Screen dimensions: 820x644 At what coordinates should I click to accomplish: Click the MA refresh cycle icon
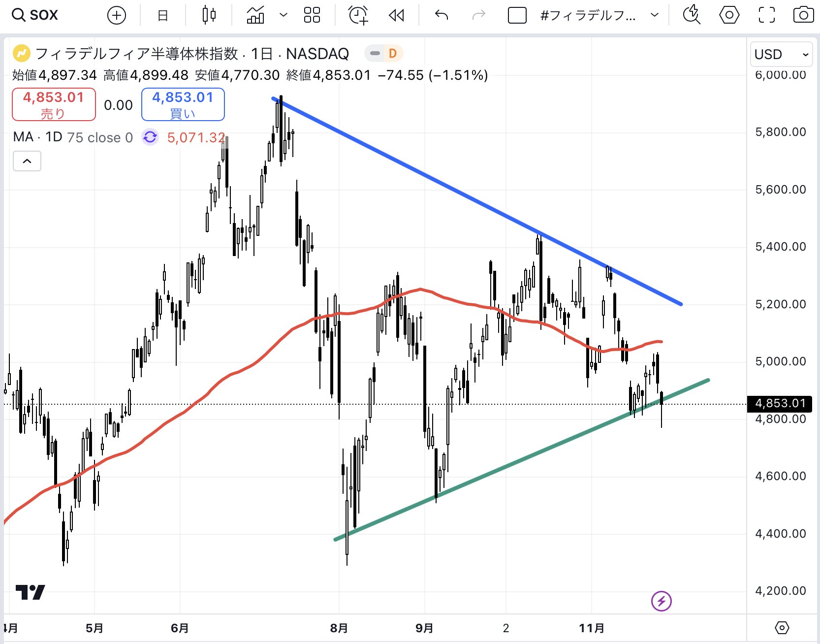(x=150, y=137)
